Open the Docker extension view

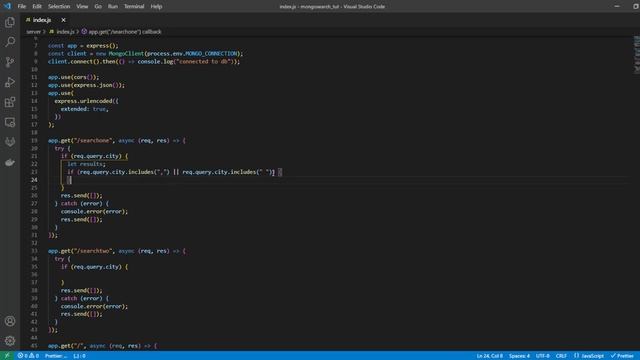pyautogui.click(x=10, y=162)
